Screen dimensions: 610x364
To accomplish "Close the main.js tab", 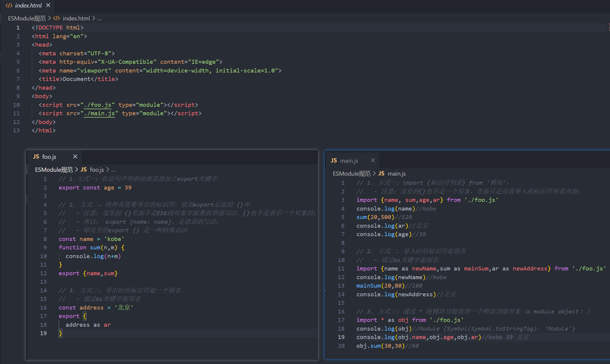I will 373,160.
